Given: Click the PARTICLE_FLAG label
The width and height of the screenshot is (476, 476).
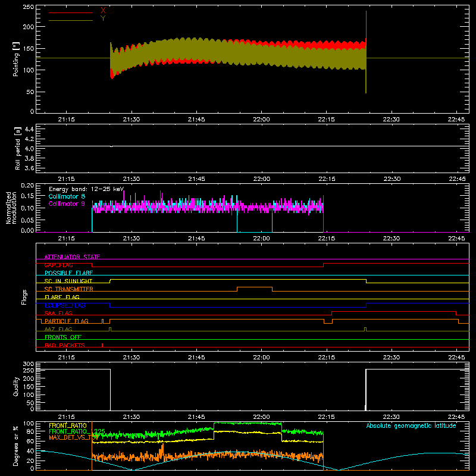Looking at the screenshot, I should [x=67, y=321].
